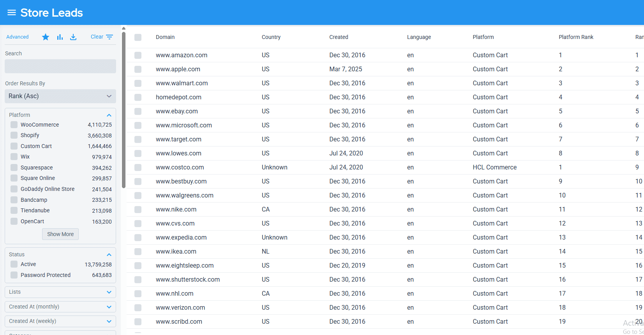Tick the select-all checkbox in table header
The image size is (644, 335).
click(x=138, y=37)
